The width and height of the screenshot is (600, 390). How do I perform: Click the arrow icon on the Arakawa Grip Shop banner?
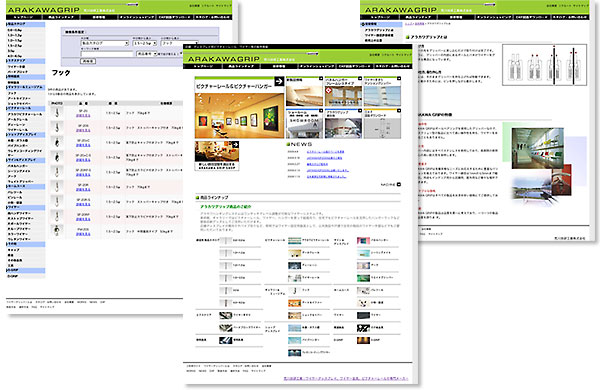(235, 144)
